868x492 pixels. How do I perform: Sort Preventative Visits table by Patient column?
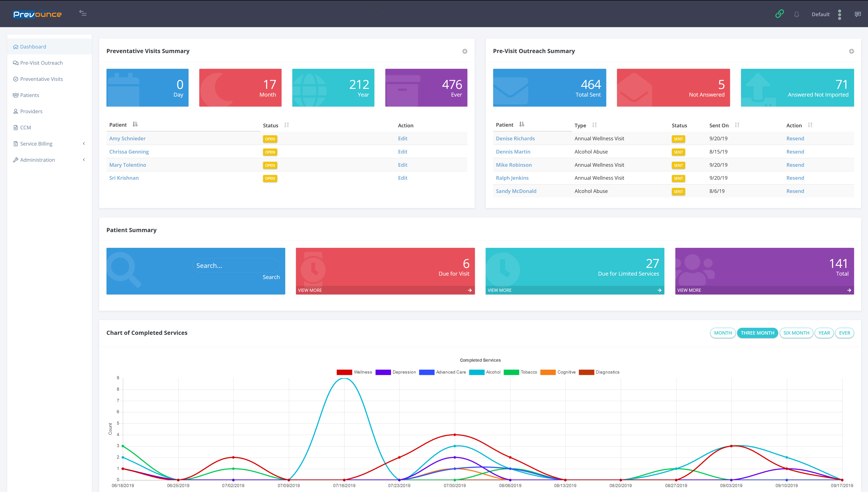coord(135,125)
